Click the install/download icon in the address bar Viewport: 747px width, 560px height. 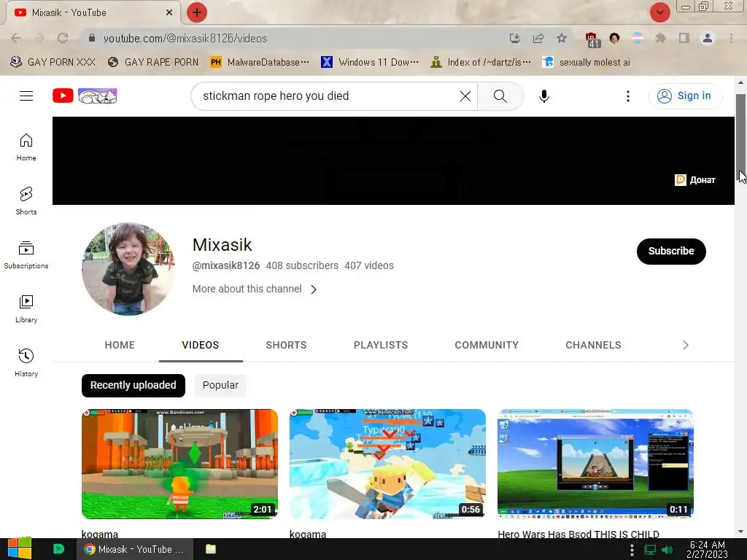[x=514, y=38]
